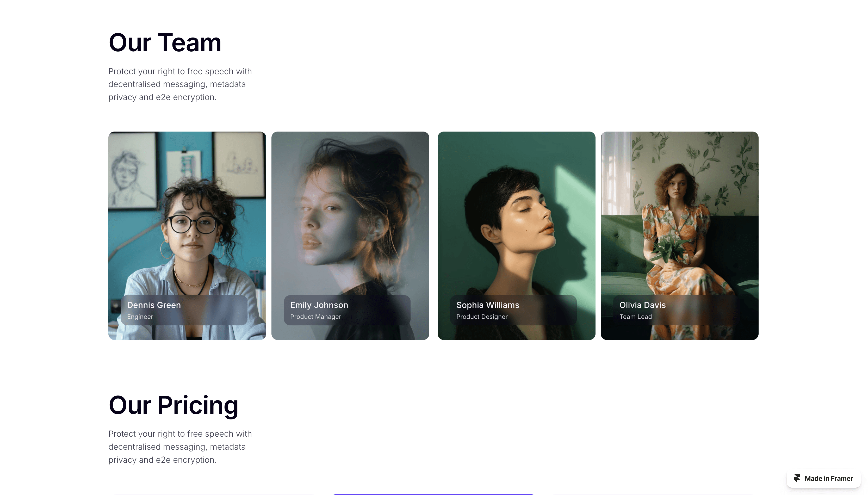Click the Our Team heading

tap(165, 43)
